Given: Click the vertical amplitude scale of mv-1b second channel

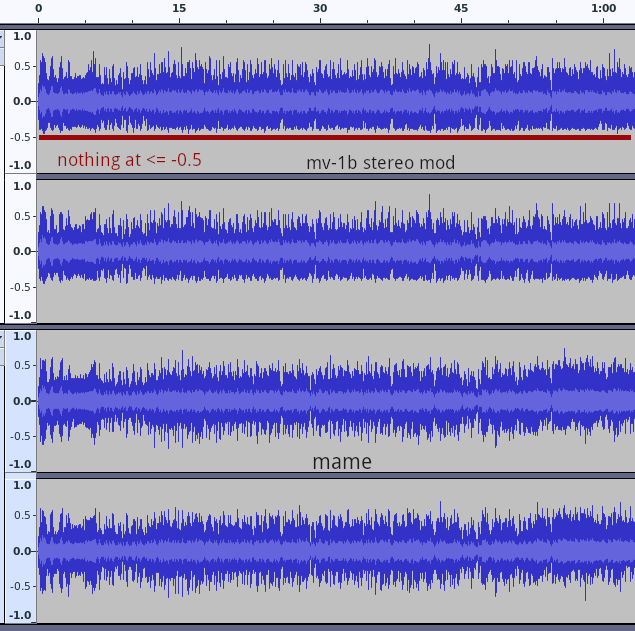Looking at the screenshot, I should tap(21, 251).
